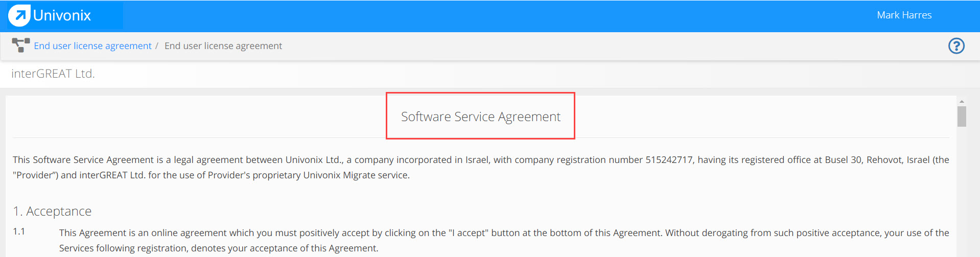Click the current End user license agreement breadcrumb
This screenshot has height=257, width=980.
(x=223, y=46)
